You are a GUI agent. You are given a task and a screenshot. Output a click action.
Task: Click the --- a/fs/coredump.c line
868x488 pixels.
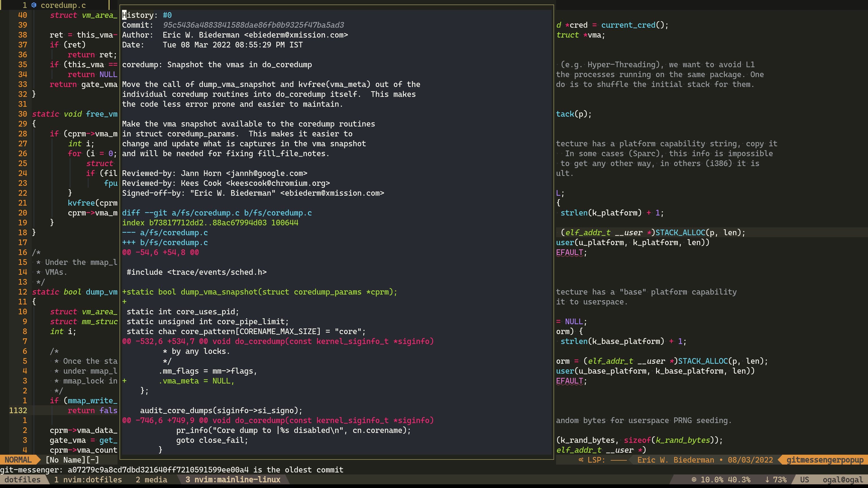click(x=165, y=232)
